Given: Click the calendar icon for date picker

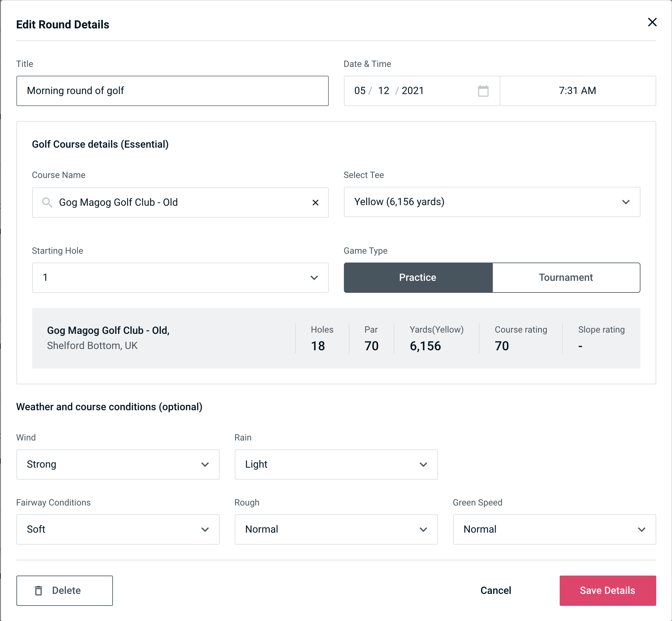Looking at the screenshot, I should [x=484, y=91].
